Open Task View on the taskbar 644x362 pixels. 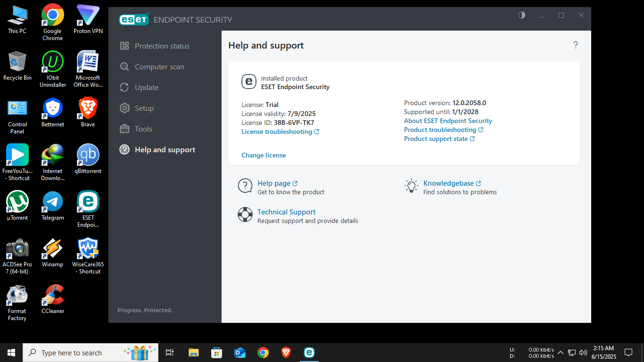click(x=170, y=353)
